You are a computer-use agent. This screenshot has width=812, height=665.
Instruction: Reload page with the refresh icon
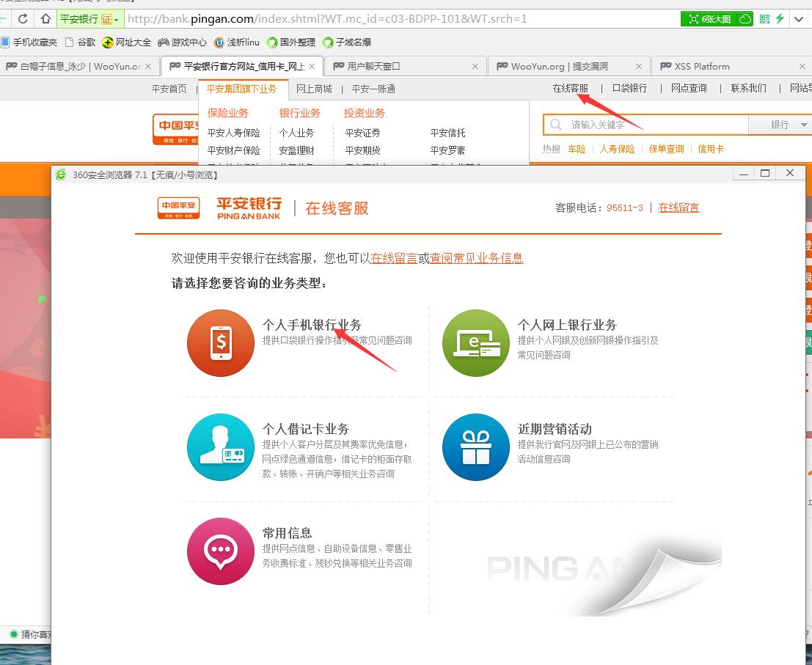pos(23,19)
